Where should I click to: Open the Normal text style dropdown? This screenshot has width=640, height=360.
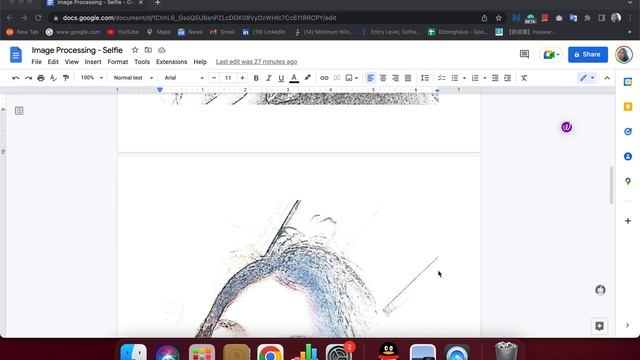tap(133, 78)
